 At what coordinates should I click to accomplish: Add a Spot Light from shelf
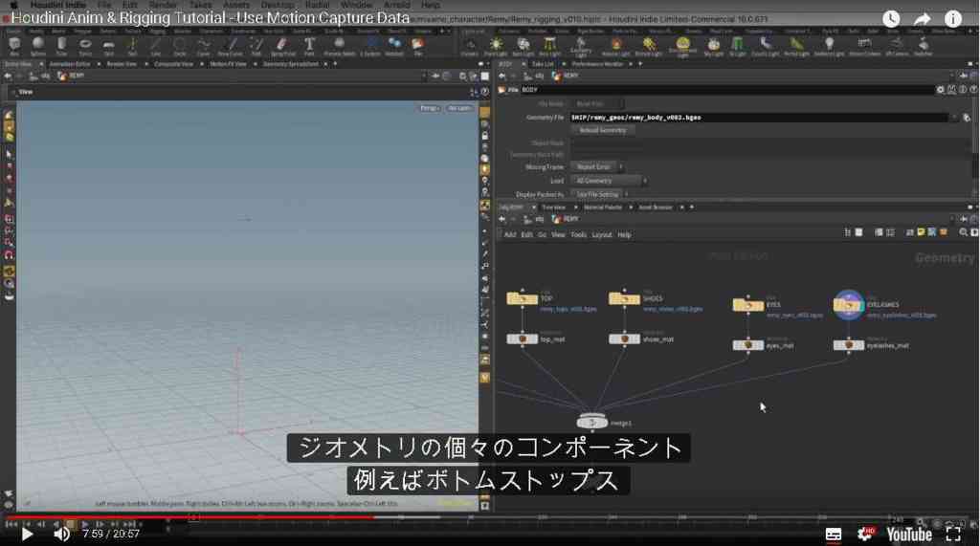[523, 46]
